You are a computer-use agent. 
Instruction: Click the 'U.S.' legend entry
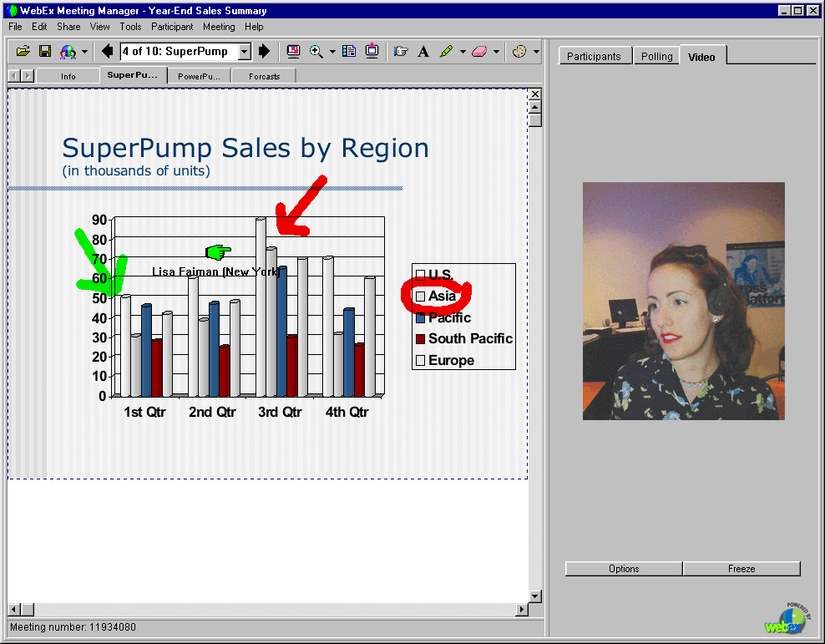pos(434,275)
